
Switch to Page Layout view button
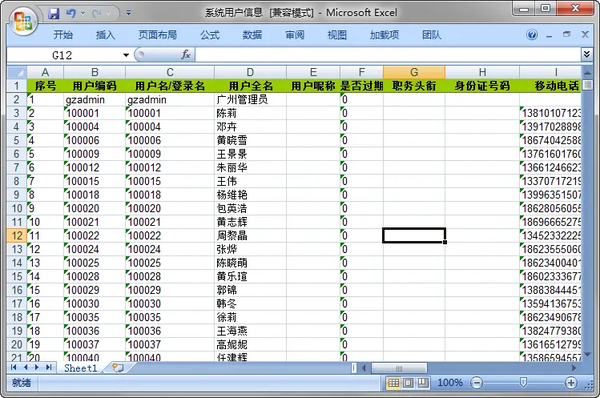pos(408,382)
